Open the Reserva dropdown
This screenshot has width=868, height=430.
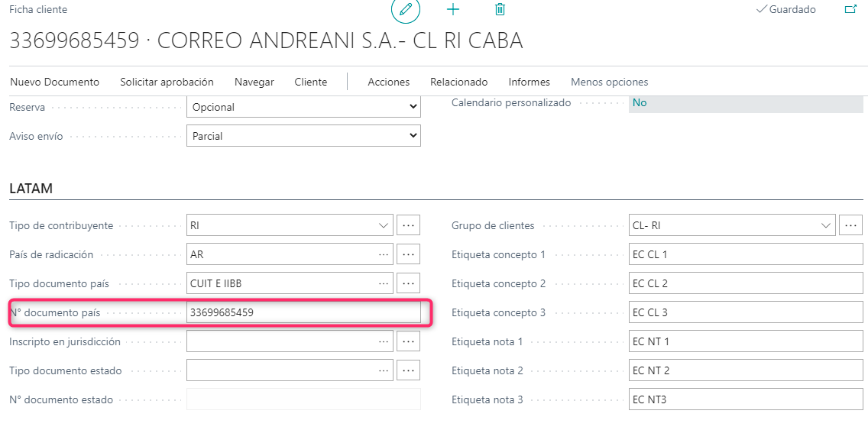click(303, 107)
